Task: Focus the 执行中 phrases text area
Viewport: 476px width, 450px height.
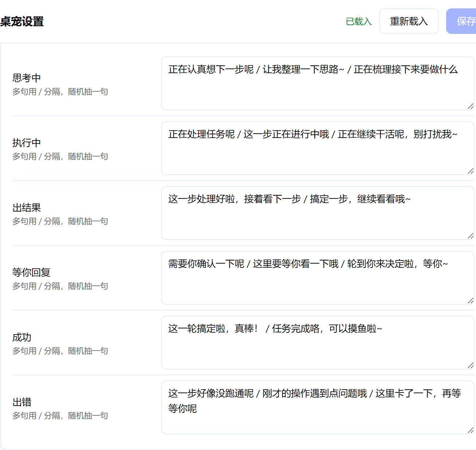Action: pos(318,148)
